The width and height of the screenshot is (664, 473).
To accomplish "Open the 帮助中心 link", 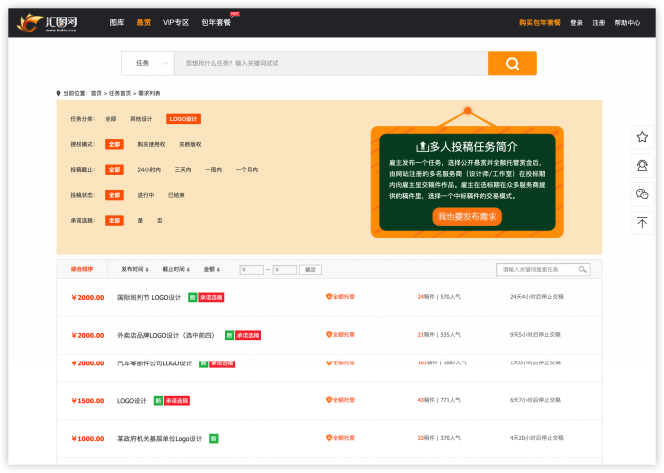I will [627, 23].
